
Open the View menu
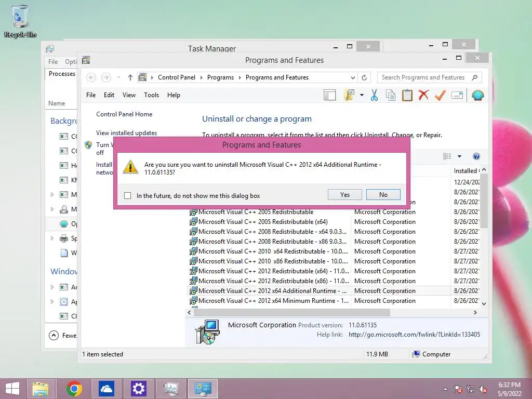[x=129, y=95]
